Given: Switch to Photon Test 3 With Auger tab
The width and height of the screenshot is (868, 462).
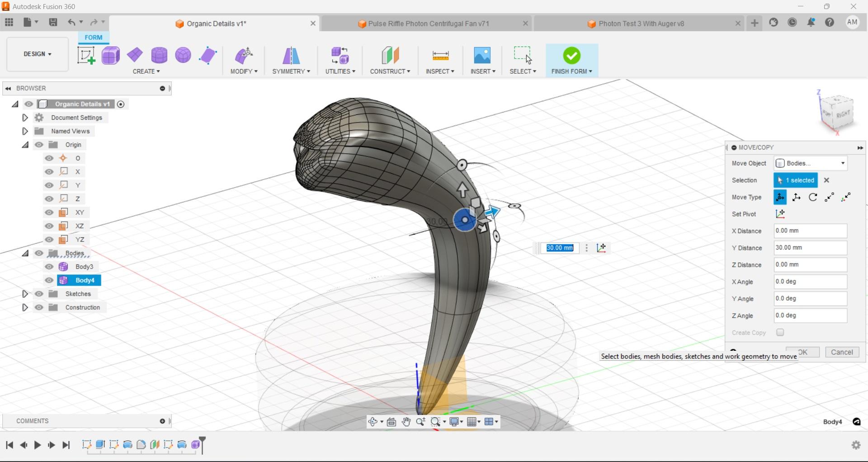Looking at the screenshot, I should [641, 24].
